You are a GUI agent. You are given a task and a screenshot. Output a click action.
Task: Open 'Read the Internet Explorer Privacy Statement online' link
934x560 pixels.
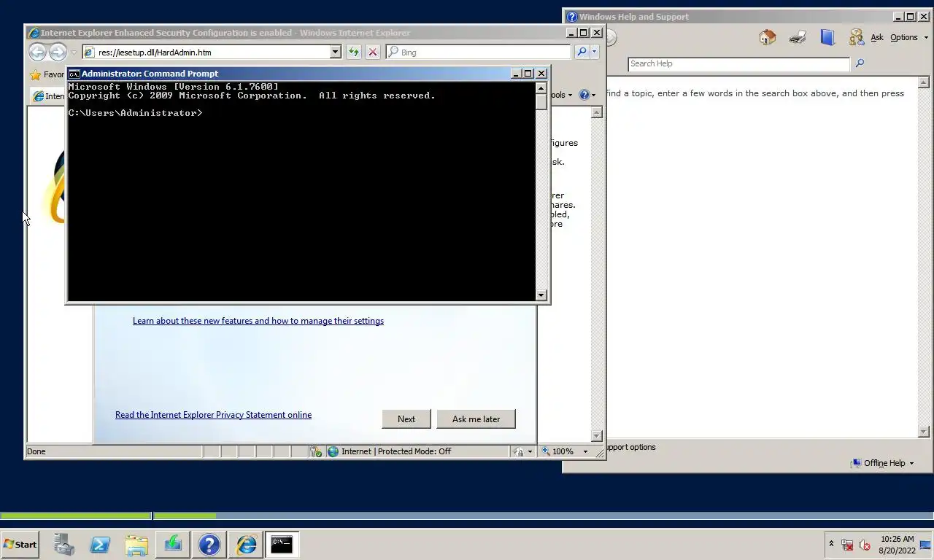click(213, 415)
